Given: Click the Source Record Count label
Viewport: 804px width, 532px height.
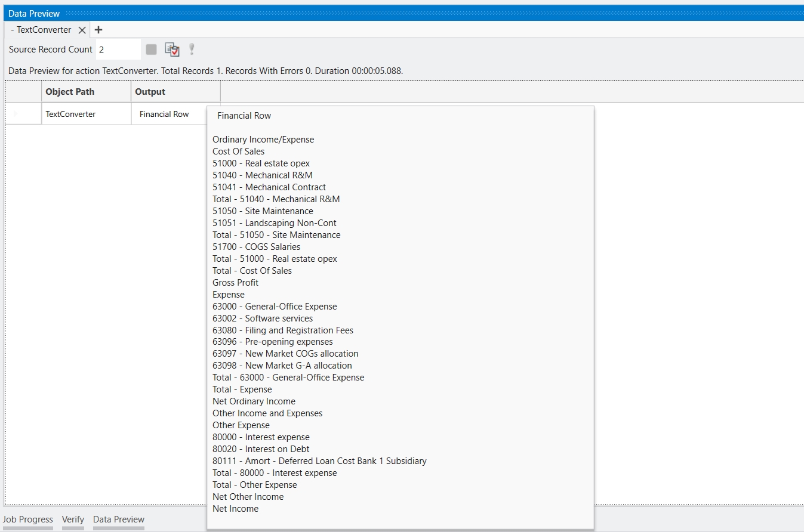Looking at the screenshot, I should click(51, 50).
